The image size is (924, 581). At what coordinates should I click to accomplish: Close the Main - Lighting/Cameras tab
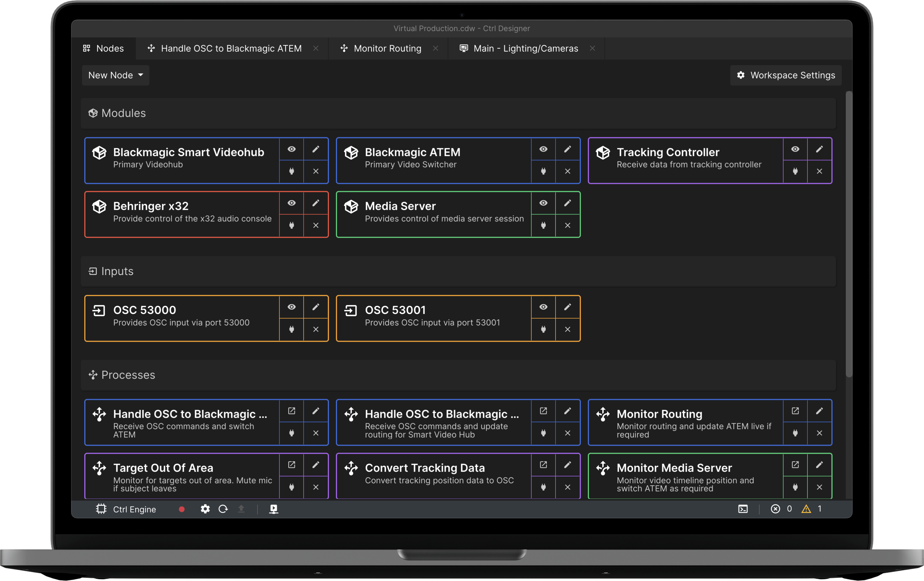(592, 48)
